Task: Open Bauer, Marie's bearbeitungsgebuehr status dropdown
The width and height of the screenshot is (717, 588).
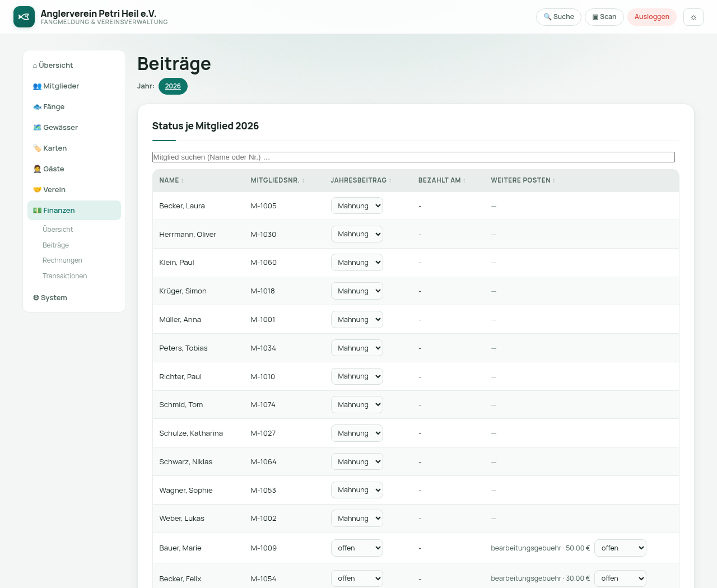Action: 620,548
